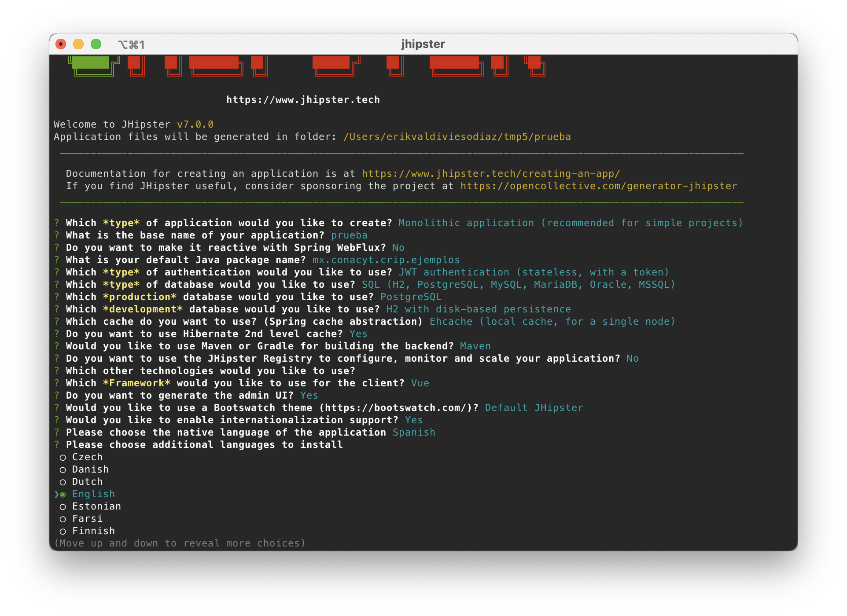Screen dimensions: 847x616
Task: Toggle the Finnish language option
Action: 87,531
